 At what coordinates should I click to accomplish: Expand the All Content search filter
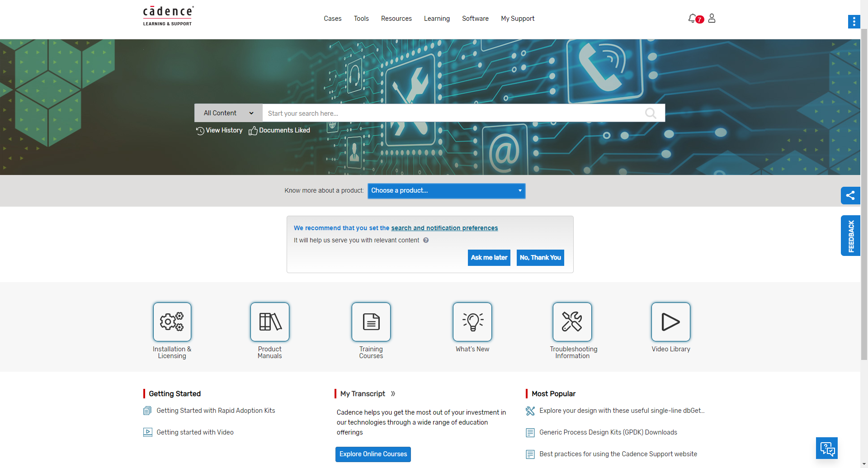228,113
